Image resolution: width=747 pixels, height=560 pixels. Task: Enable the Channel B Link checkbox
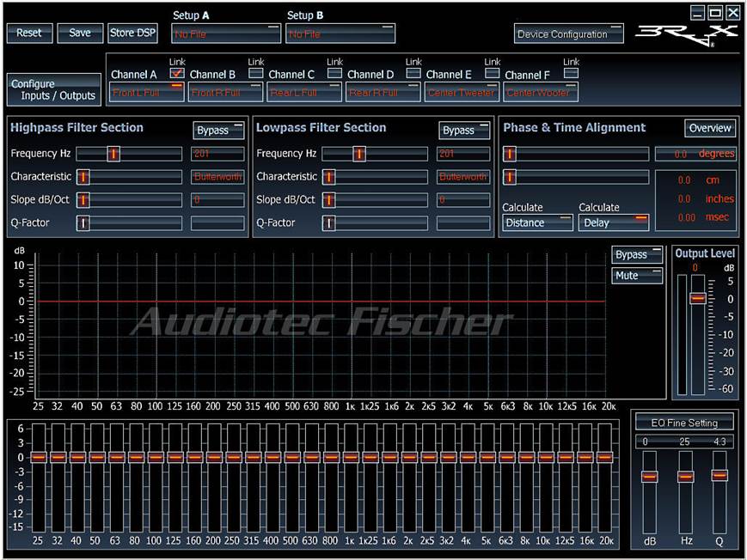point(256,73)
